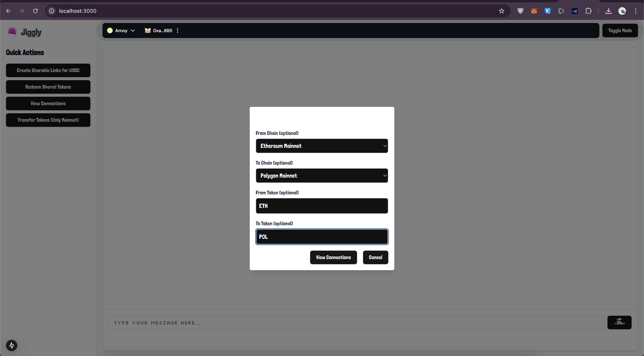Click the To Token input field POL
The image size is (644, 356).
point(322,237)
